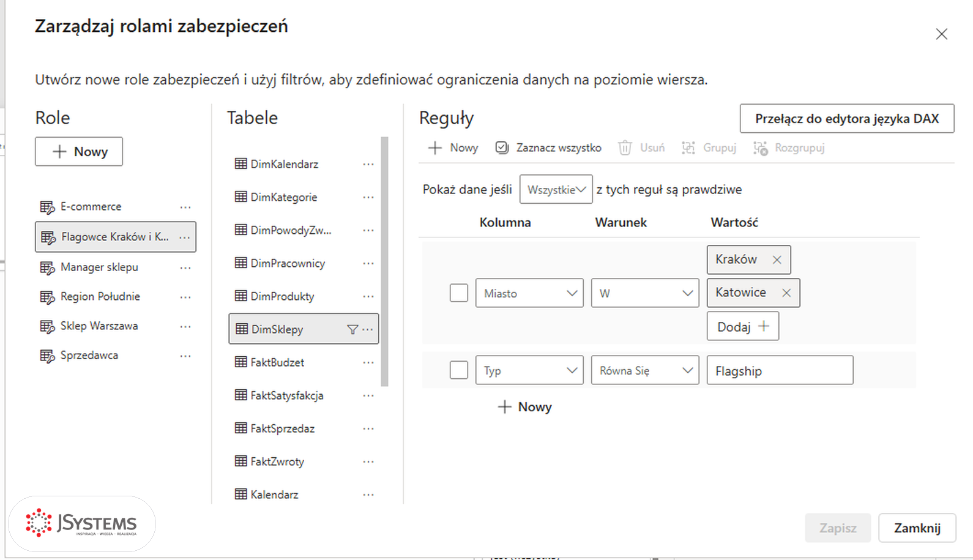This screenshot has width=973, height=560.
Task: Click the Flagship value input field
Action: click(780, 370)
